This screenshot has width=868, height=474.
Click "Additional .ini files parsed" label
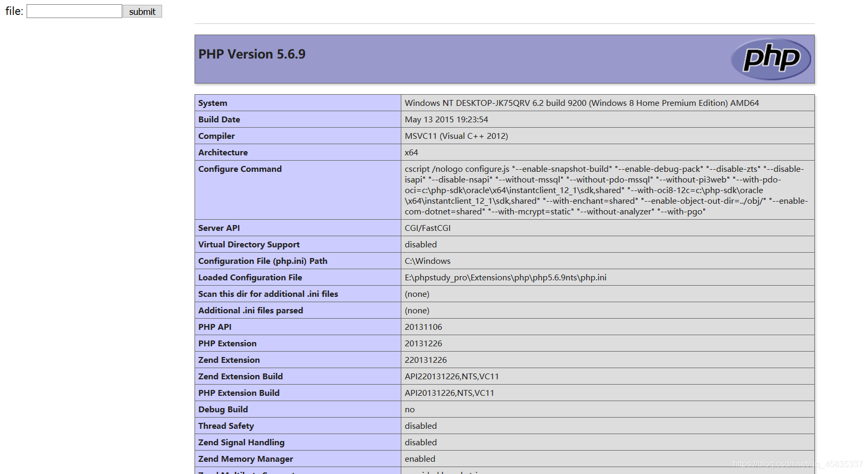(x=250, y=311)
